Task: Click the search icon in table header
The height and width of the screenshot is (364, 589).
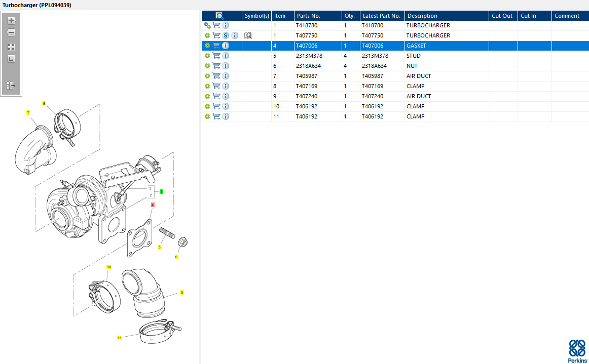Action: click(219, 15)
